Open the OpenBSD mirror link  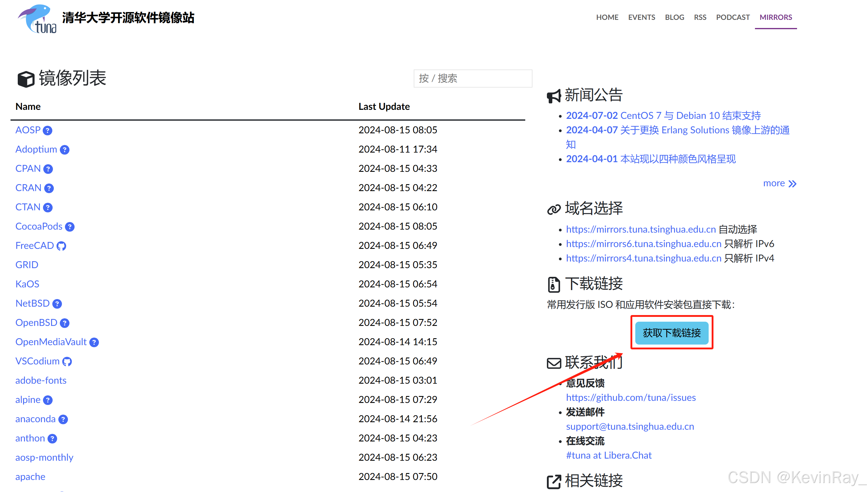[36, 322]
